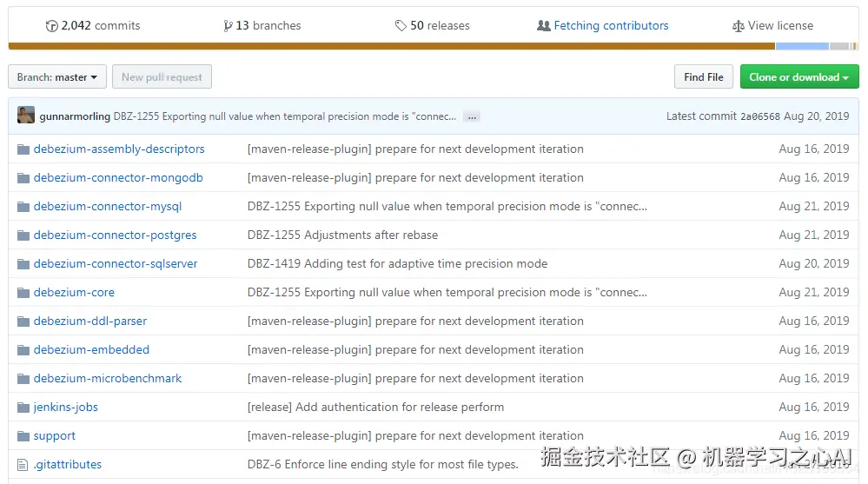Screen dimensions: 868x484
Task: Expand the commit message ellipsis button
Action: point(472,116)
